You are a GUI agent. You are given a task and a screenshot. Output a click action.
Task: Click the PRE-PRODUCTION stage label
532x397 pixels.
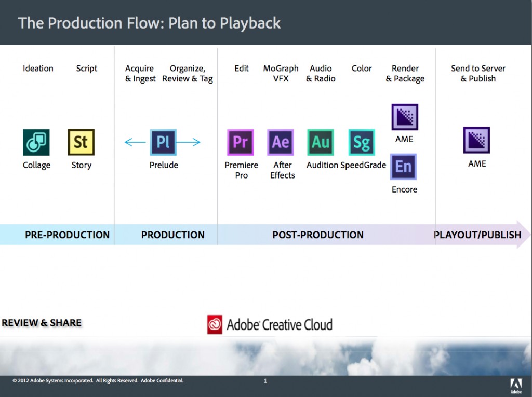(67, 235)
